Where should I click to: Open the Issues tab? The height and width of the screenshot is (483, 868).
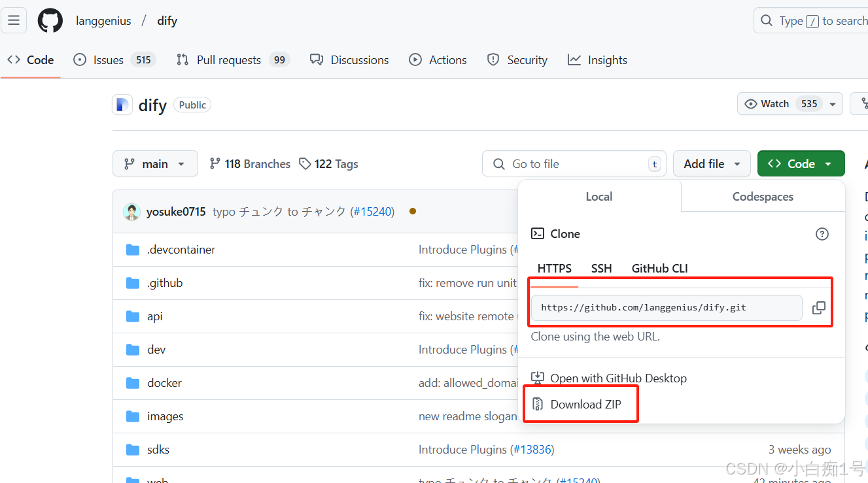click(x=114, y=60)
